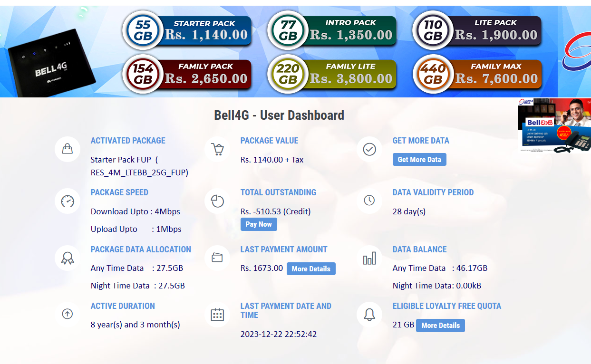591x364 pixels.
Task: Click the 21 GB loyalty quota value
Action: click(403, 325)
